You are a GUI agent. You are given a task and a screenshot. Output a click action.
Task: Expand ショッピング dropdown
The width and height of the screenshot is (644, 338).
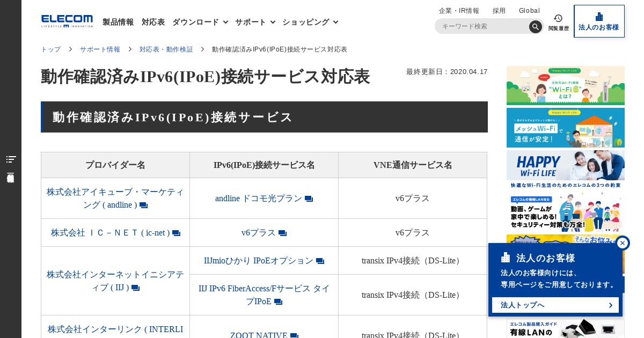click(310, 22)
